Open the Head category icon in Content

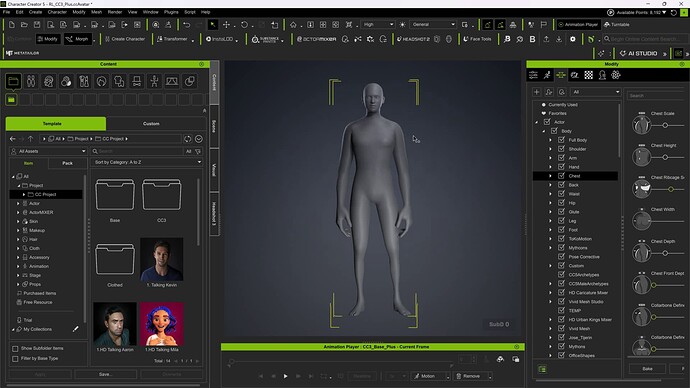[x=48, y=81]
